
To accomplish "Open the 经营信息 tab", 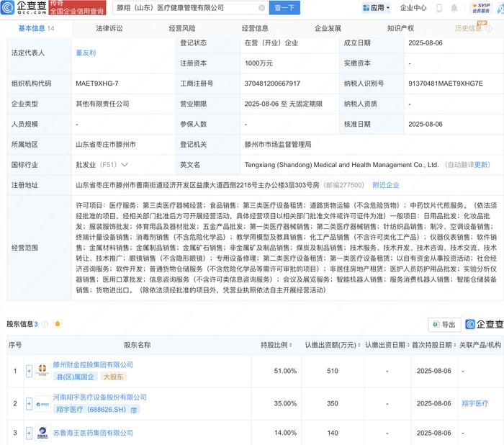I will (x=255, y=28).
